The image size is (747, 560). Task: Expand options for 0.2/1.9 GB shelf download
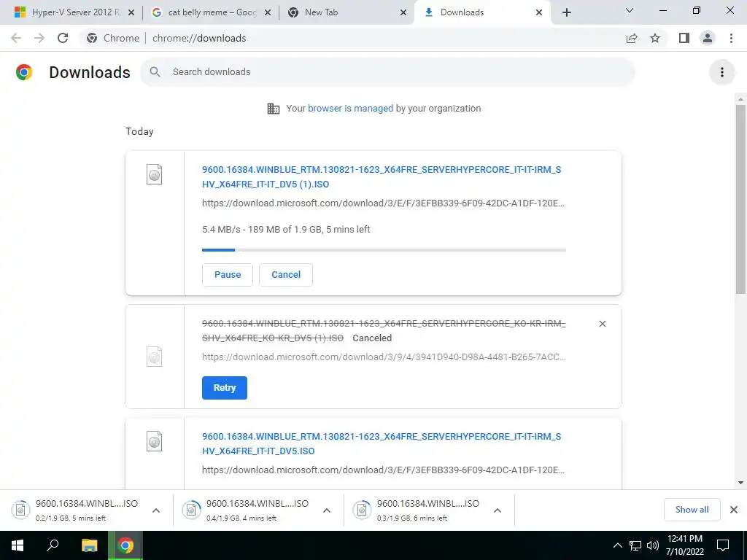pyautogui.click(x=156, y=510)
